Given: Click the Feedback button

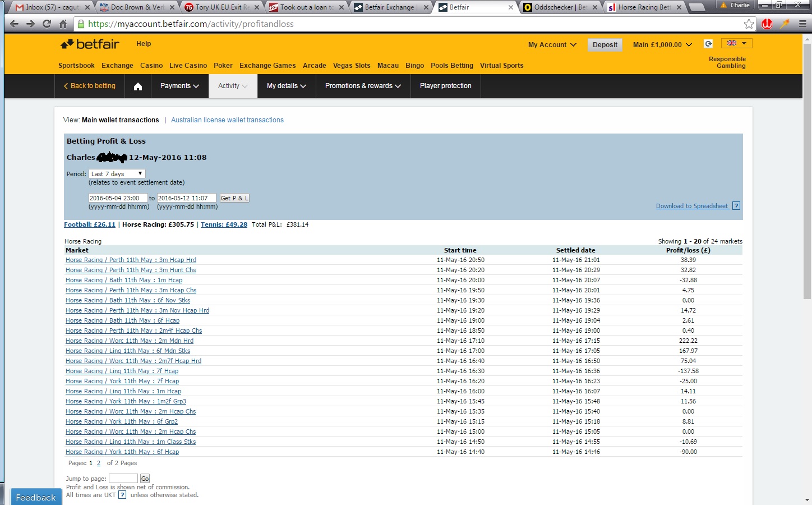Looking at the screenshot, I should tap(36, 497).
